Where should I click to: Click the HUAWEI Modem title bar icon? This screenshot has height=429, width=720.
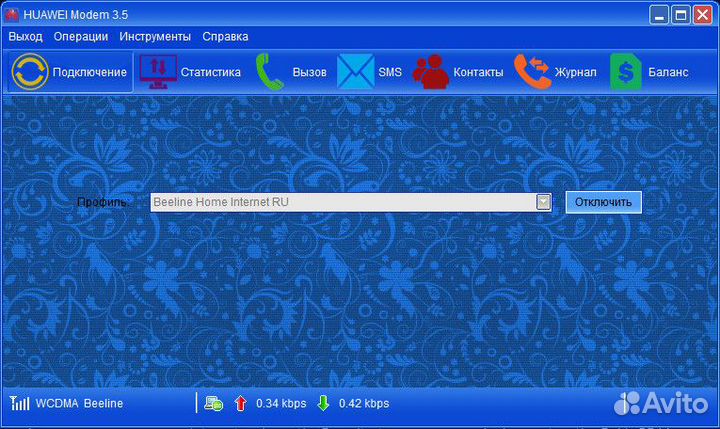12,15
